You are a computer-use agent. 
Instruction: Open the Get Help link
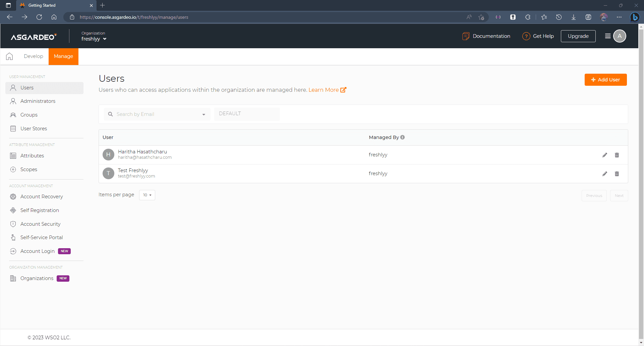pyautogui.click(x=538, y=36)
